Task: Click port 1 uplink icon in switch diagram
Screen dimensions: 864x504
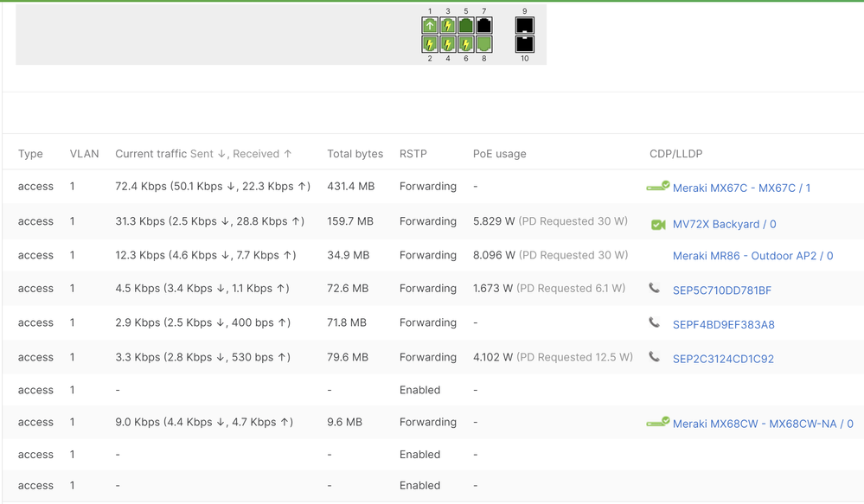Action: tap(430, 26)
